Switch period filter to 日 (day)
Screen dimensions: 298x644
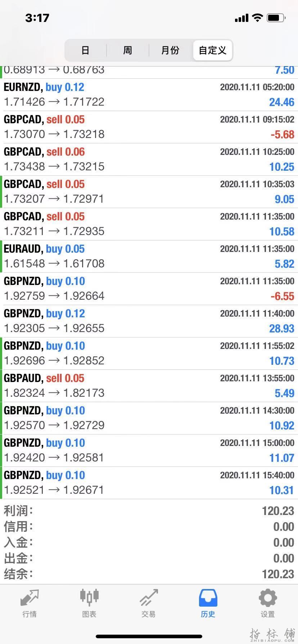[x=85, y=50]
